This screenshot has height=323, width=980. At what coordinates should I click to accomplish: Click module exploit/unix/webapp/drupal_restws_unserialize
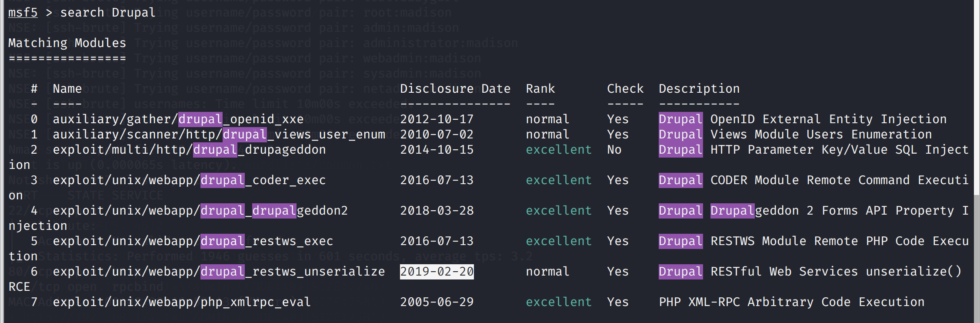219,272
